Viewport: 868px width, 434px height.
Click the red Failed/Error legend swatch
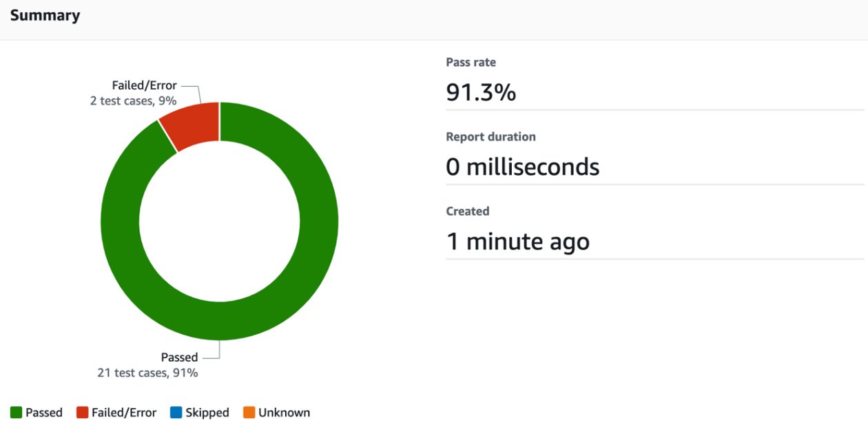pyautogui.click(x=82, y=413)
